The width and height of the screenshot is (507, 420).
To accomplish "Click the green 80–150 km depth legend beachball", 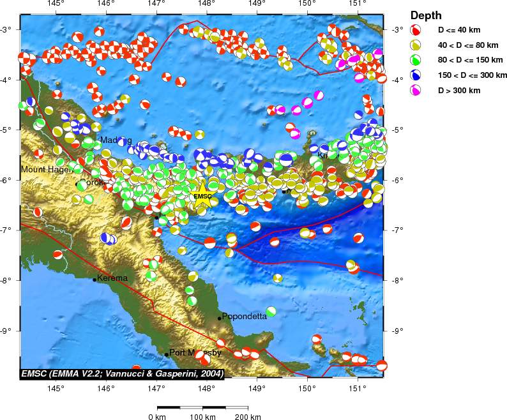I will [415, 60].
